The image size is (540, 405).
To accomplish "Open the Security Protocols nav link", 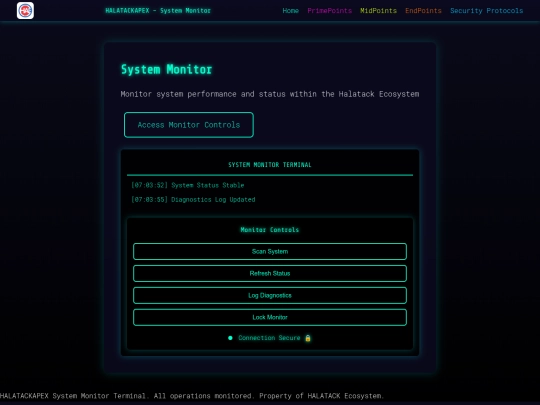I will 486,11.
